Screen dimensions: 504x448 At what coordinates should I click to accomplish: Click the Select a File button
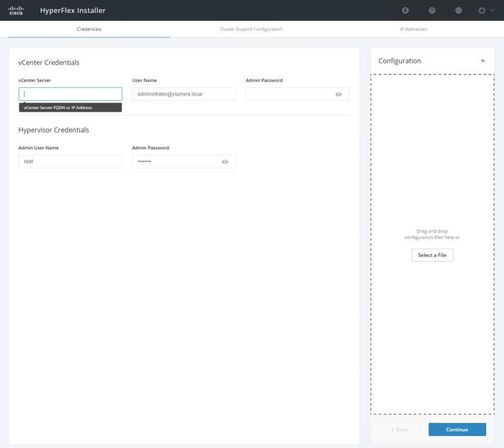point(432,255)
